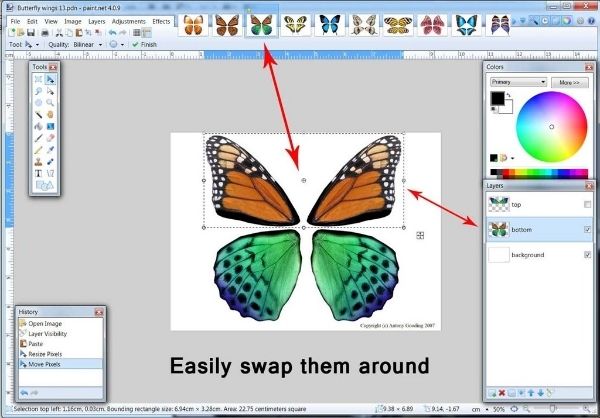Swap primary and secondary colors
600x418 pixels.
509,95
